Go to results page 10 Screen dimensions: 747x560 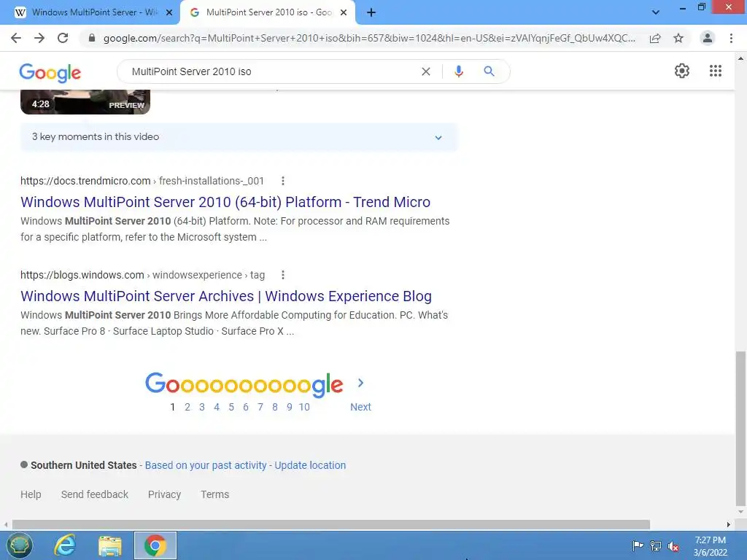[304, 407]
